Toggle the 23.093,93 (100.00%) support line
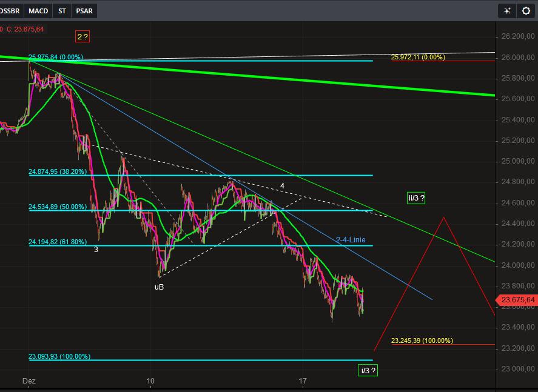 click(59, 357)
